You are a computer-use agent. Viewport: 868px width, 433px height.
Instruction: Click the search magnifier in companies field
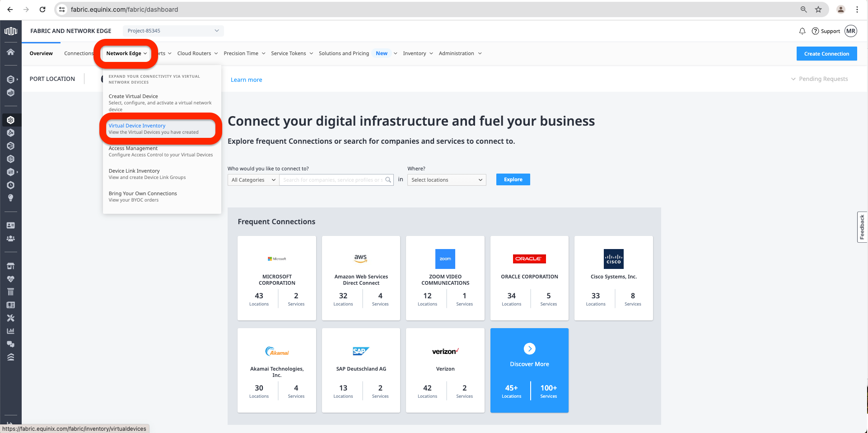[x=388, y=180]
